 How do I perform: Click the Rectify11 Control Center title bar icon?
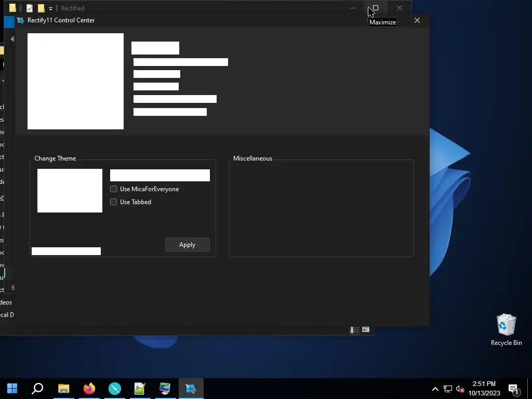[20, 20]
